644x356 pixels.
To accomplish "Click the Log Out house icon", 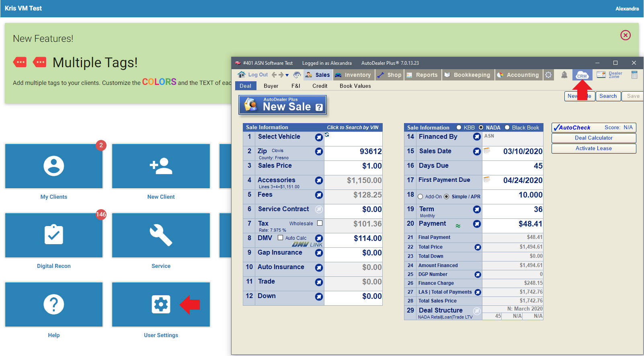I will 241,74.
